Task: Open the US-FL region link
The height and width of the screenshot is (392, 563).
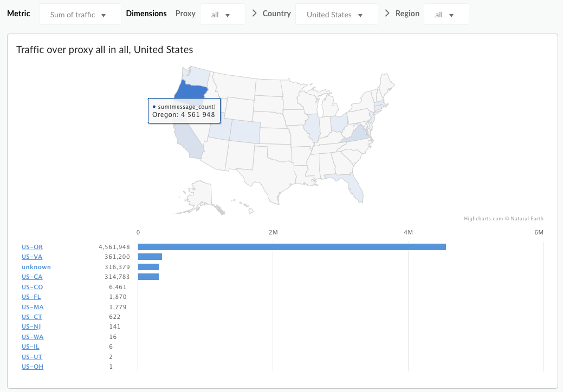Action: point(31,297)
